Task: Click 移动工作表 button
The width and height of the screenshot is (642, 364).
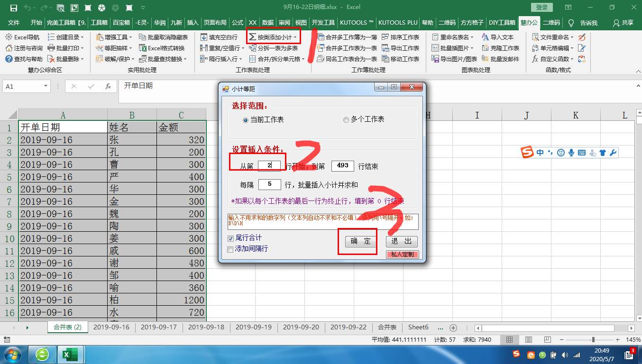Action: coord(400,59)
